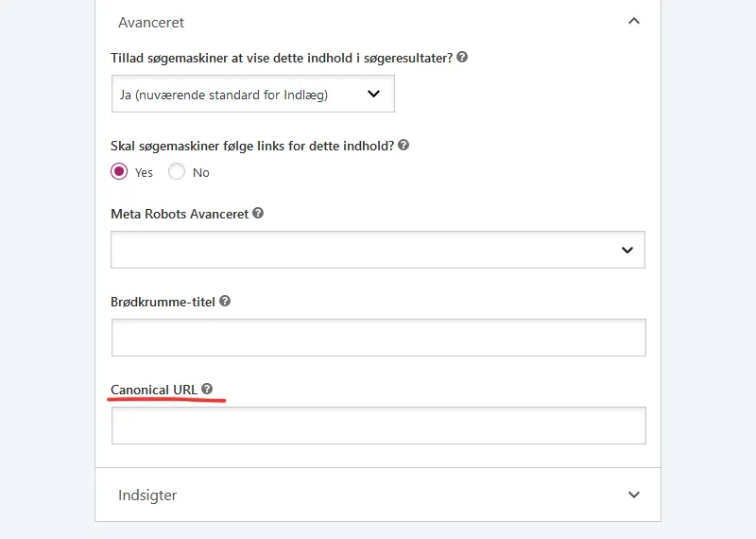
Task: Focus the Canonical URL input field
Action: pos(379,426)
